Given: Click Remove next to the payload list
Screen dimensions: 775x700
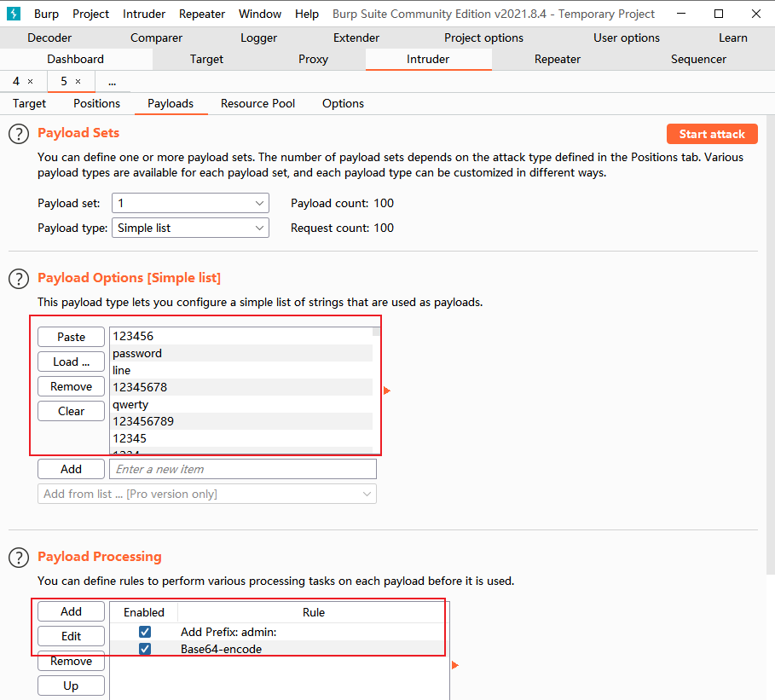Looking at the screenshot, I should [x=71, y=386].
